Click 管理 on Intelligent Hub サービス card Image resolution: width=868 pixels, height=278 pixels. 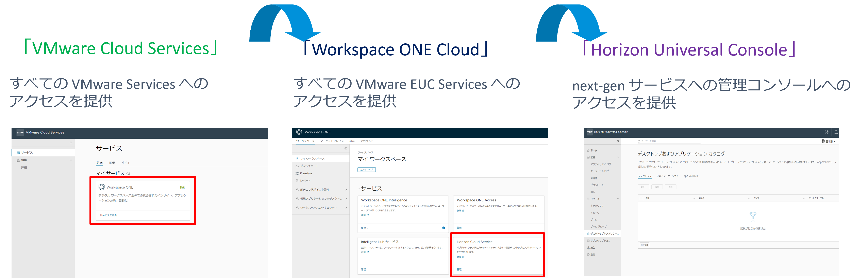(x=364, y=269)
